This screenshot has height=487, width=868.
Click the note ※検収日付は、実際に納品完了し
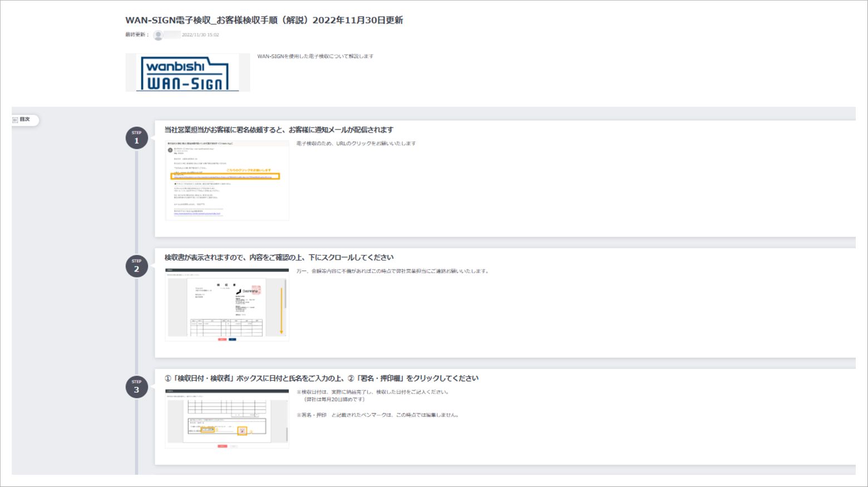[x=373, y=392]
